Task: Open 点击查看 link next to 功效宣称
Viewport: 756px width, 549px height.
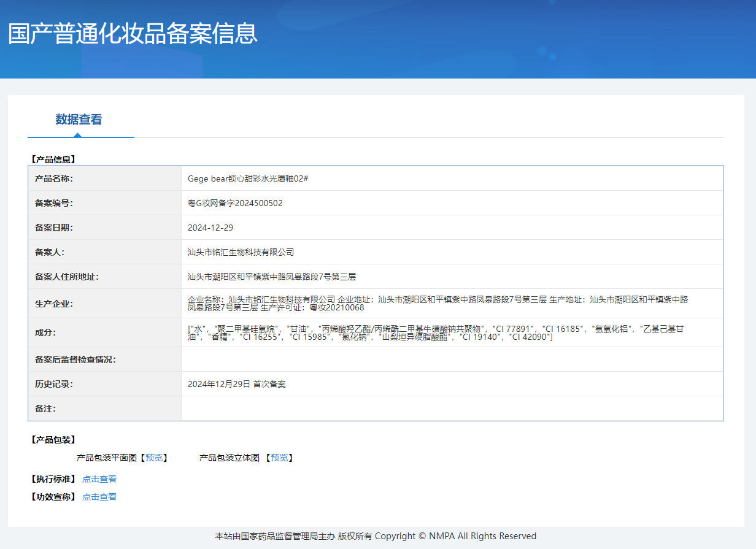Action: tap(99, 497)
